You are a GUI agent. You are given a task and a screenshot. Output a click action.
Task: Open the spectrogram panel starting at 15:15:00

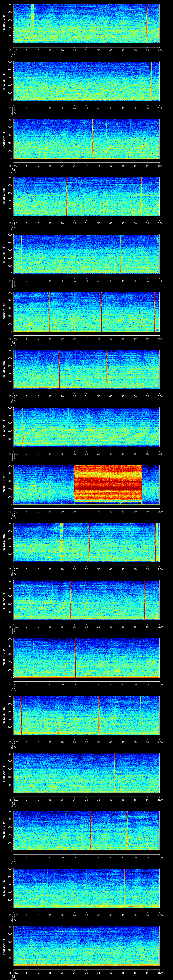tap(87, 831)
